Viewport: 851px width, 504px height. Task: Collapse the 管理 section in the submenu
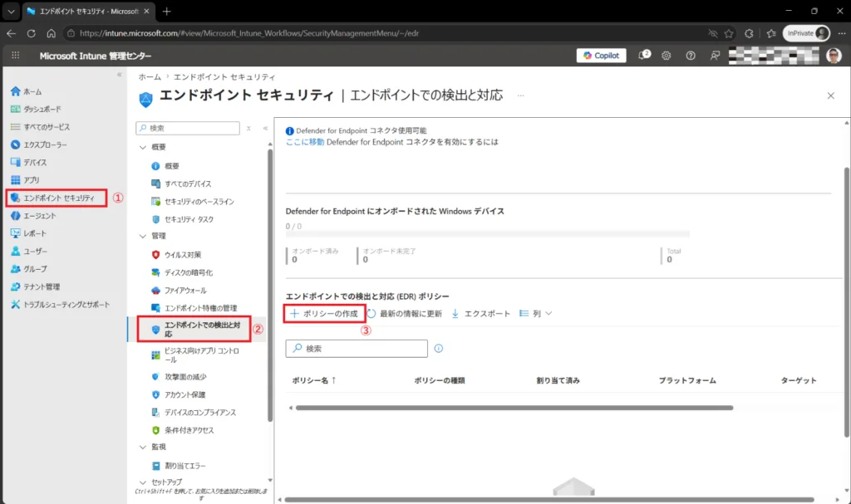point(143,236)
